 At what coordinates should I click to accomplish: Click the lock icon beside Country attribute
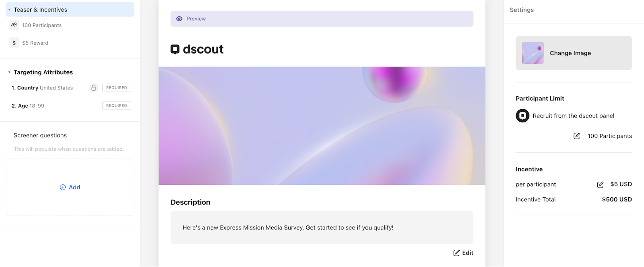pyautogui.click(x=93, y=88)
